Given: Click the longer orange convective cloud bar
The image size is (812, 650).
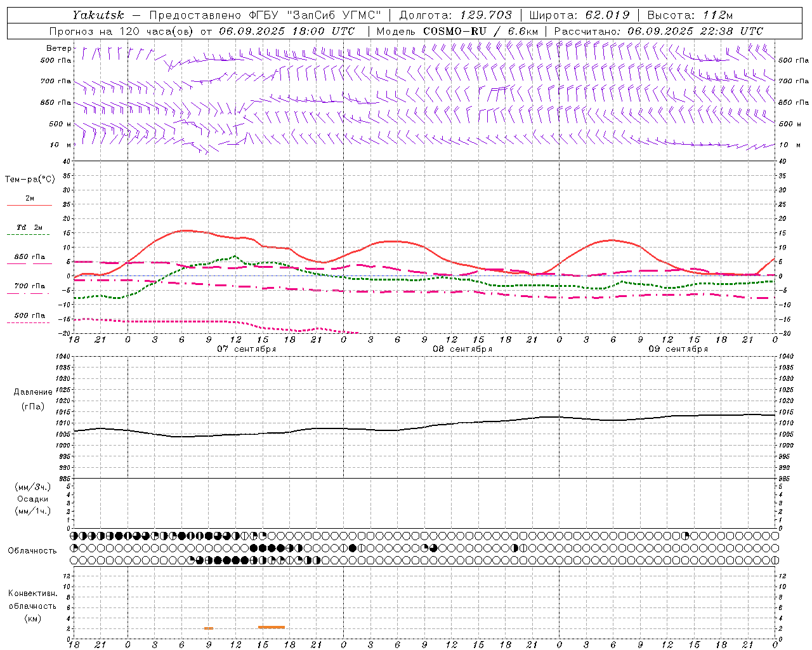Looking at the screenshot, I should (x=272, y=627).
